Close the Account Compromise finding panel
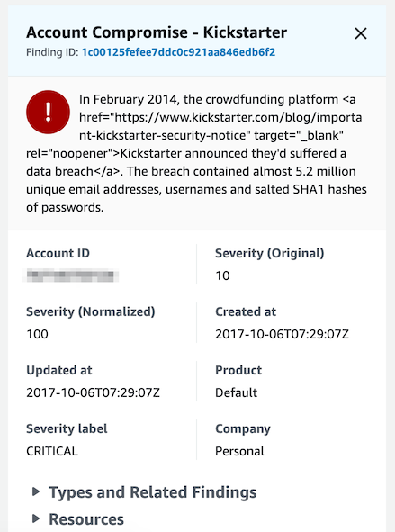Screen dimensions: 395x532 (361, 33)
